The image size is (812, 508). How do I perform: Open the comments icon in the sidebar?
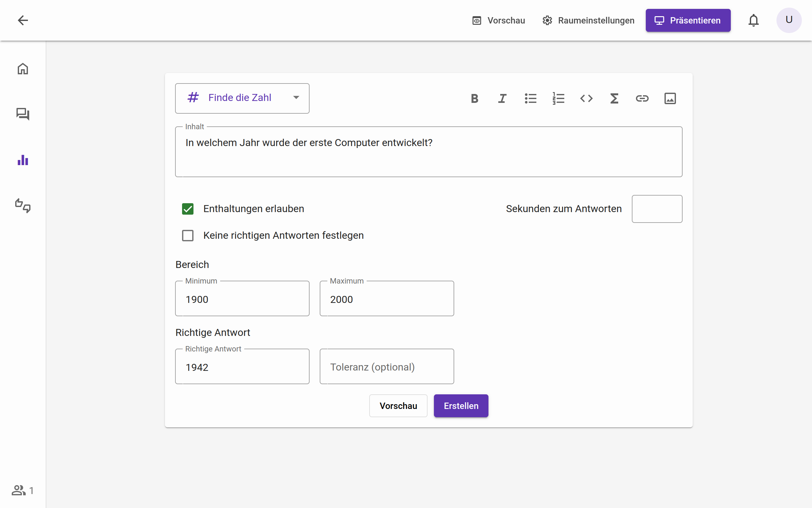(x=23, y=114)
